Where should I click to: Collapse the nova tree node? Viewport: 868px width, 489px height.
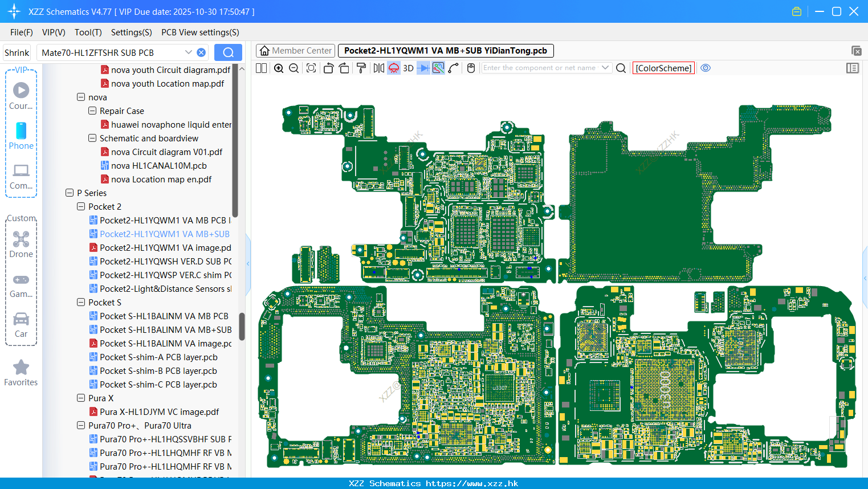pyautogui.click(x=81, y=97)
